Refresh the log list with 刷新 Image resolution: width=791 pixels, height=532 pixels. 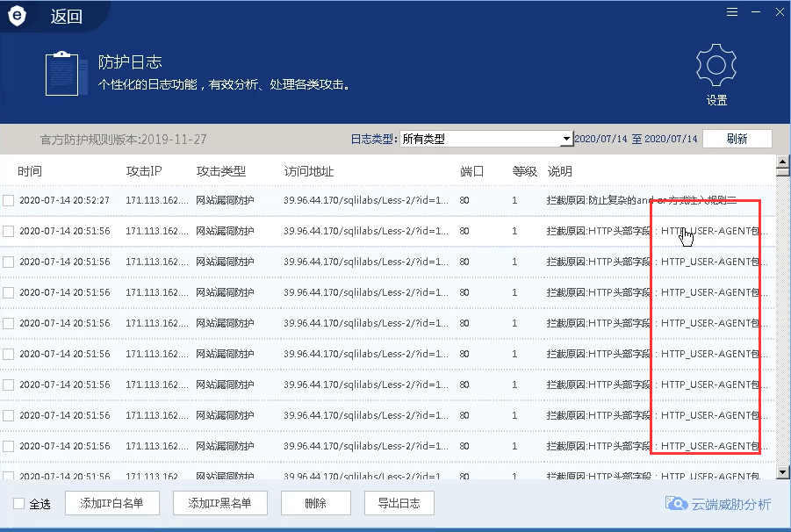[x=737, y=139]
